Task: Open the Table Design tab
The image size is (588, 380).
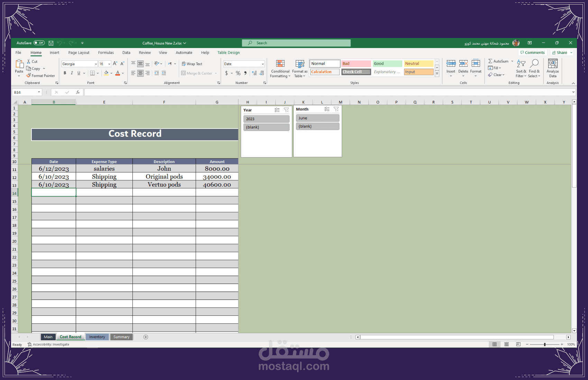Action: tap(228, 53)
